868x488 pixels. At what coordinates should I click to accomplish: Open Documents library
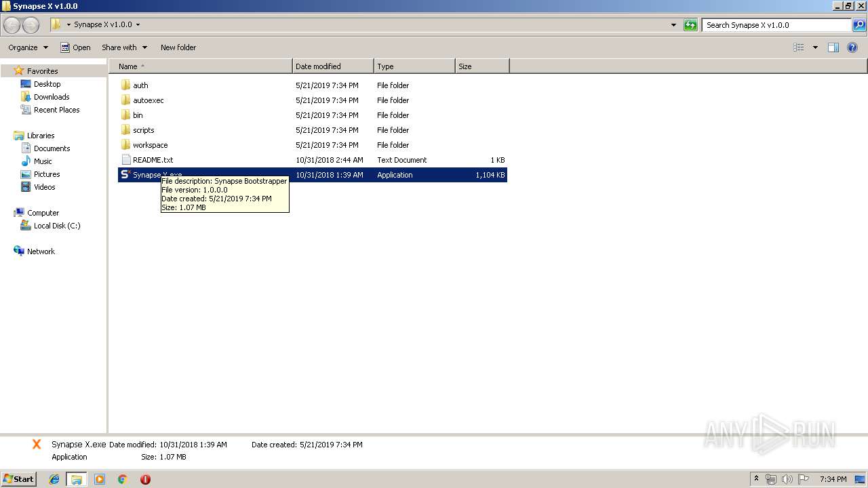[x=52, y=148]
